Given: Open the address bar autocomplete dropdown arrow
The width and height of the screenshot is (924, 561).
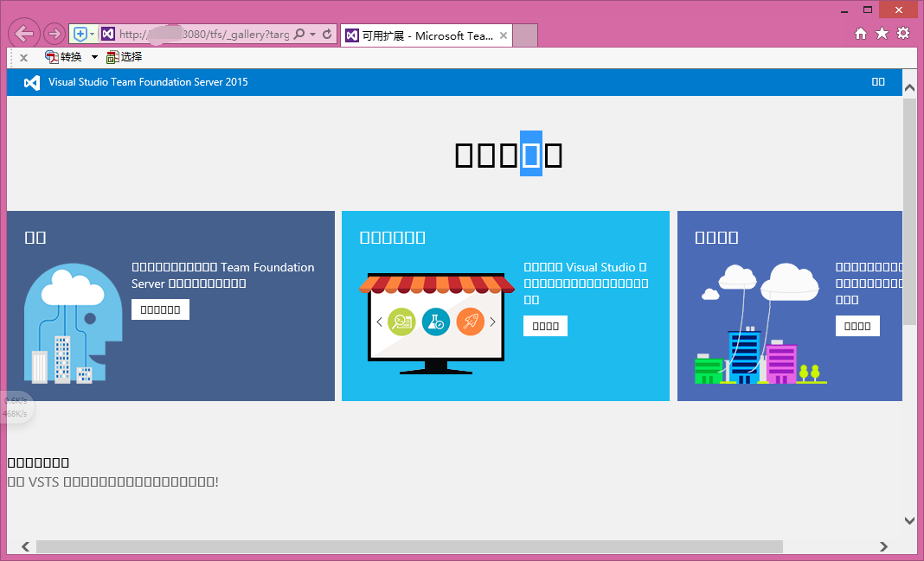Looking at the screenshot, I should [x=313, y=34].
